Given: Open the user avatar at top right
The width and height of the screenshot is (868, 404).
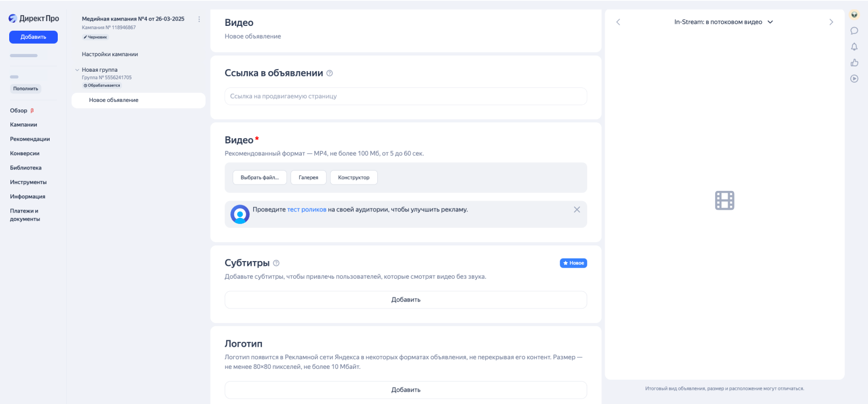Looking at the screenshot, I should [854, 15].
